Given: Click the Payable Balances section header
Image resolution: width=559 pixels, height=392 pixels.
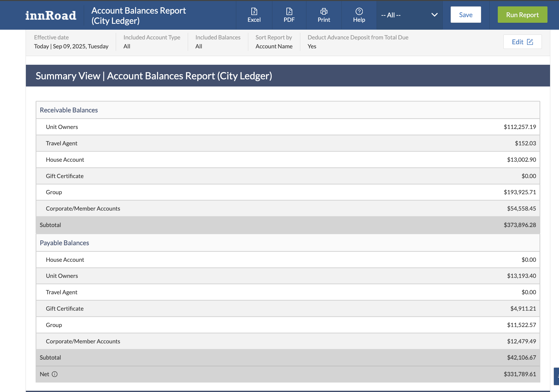Looking at the screenshot, I should coord(64,243).
